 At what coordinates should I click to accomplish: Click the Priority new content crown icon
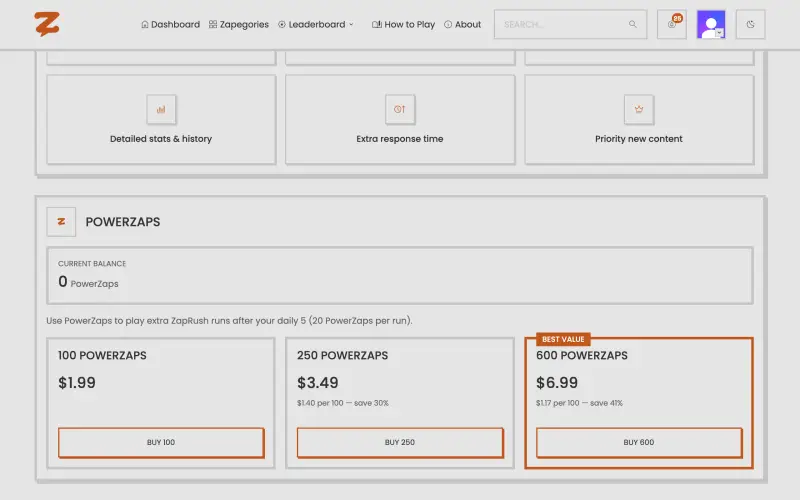point(639,109)
